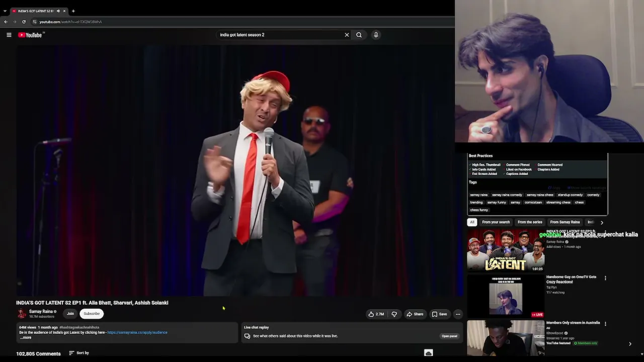Click the samay raina comedy tag
Viewport: 644px width, 362px height.
coord(507,195)
